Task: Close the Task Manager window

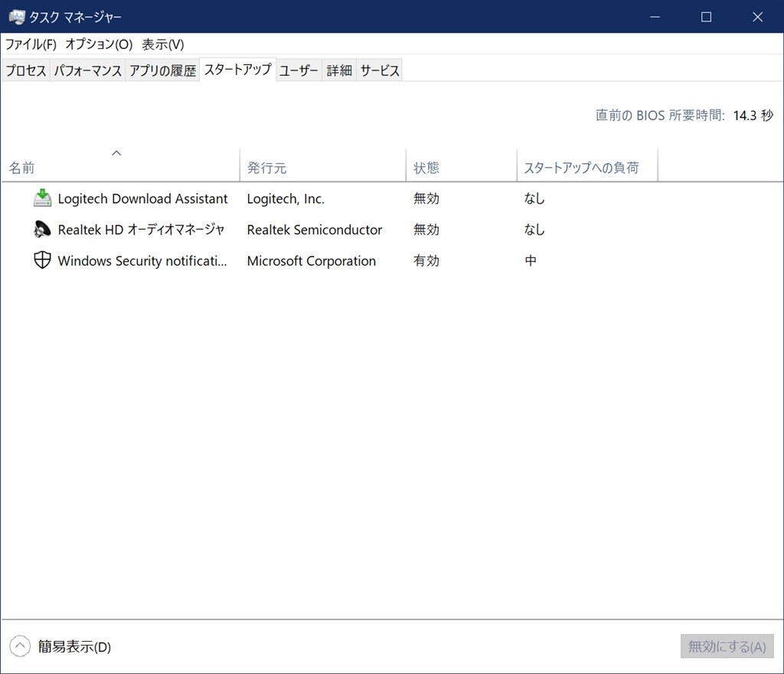Action: 757,17
